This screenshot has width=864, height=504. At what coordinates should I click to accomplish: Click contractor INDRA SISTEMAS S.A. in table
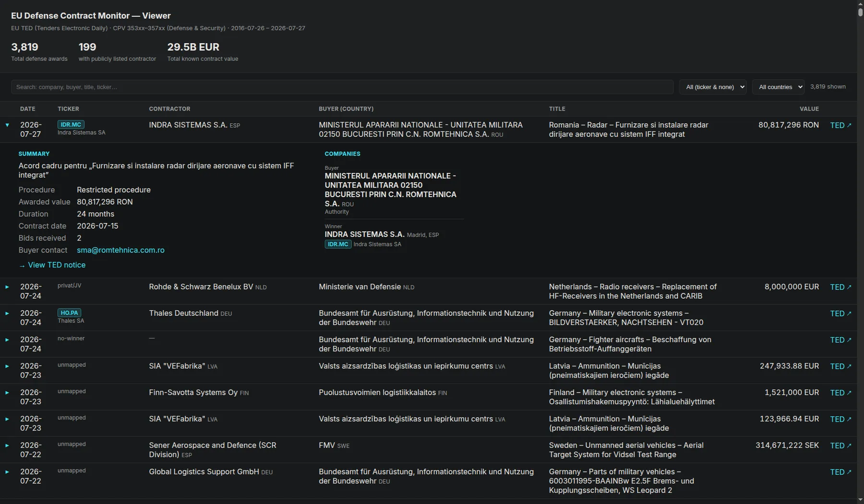coord(188,125)
